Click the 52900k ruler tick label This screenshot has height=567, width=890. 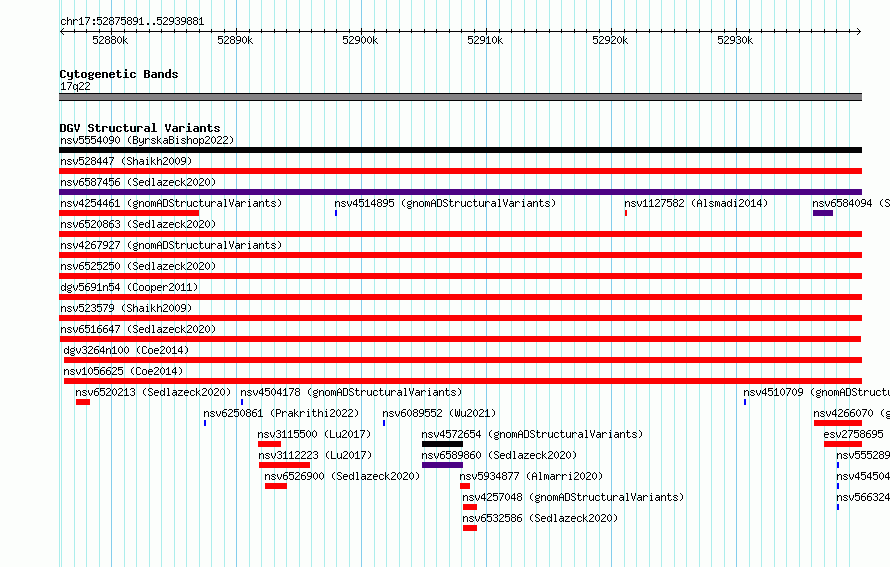tap(360, 40)
